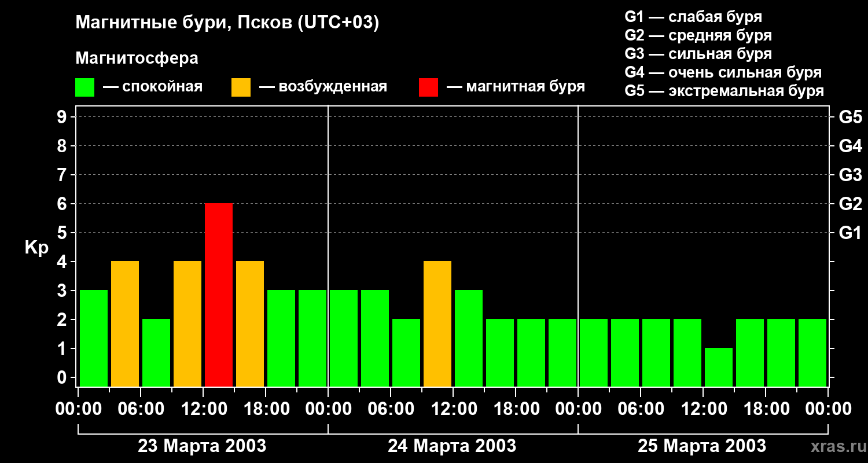Click the Kp axis label

pyautogui.click(x=37, y=248)
